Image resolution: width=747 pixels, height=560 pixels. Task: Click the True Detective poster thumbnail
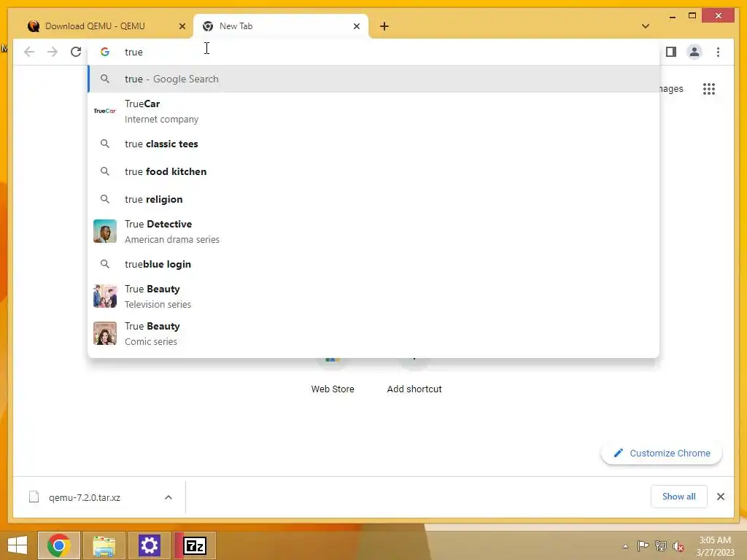click(105, 231)
